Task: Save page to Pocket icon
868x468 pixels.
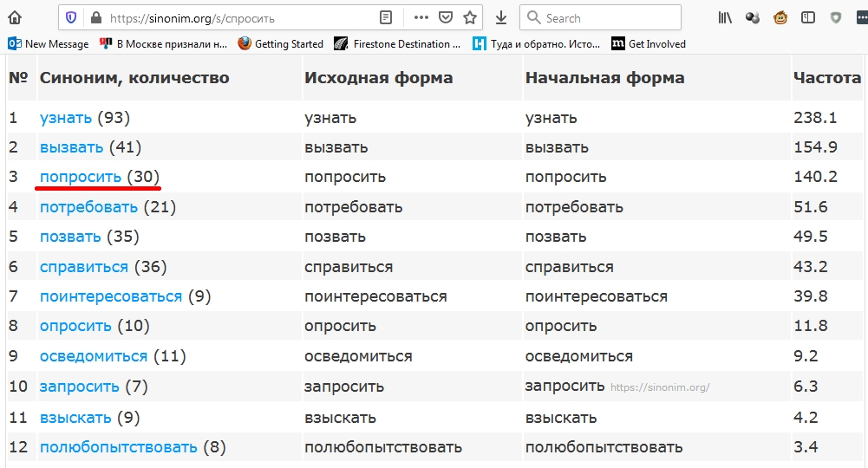Action: point(446,17)
